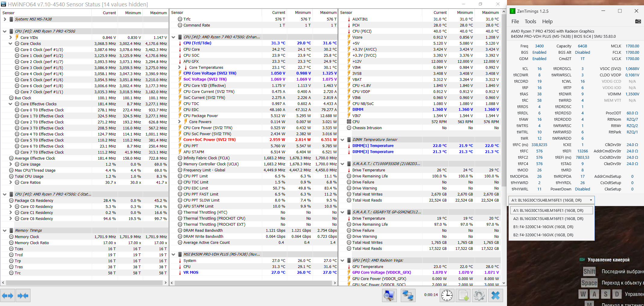Image resolution: width=644 pixels, height=306 pixels.
Task: Click the lightning icon beside CPU Package Power
Action: (180, 116)
